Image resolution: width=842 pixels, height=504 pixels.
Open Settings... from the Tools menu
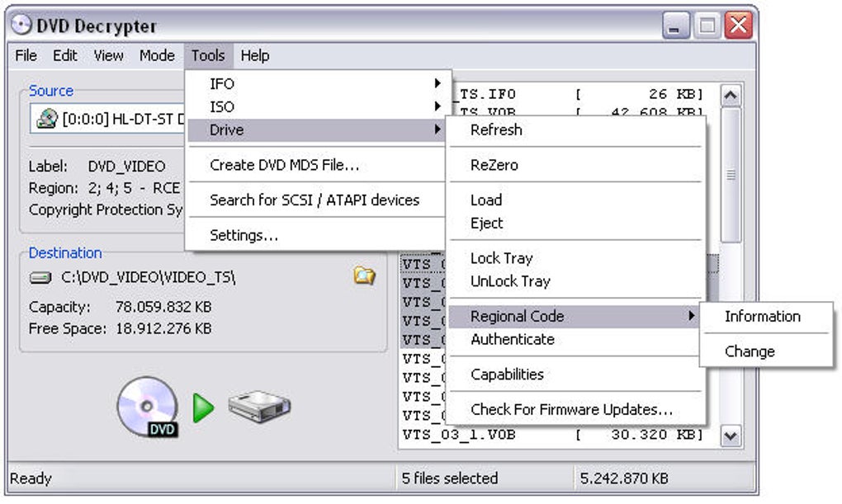(x=317, y=235)
